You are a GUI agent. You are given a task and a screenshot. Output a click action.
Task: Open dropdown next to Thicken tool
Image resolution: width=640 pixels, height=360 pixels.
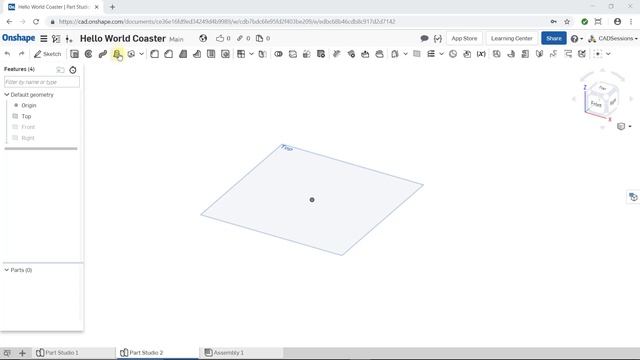pos(141,54)
